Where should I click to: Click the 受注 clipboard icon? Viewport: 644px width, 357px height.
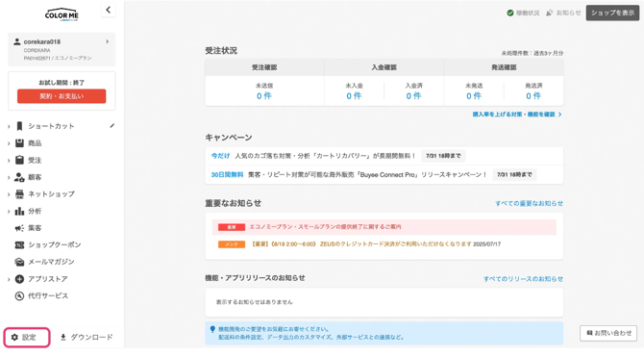[19, 160]
